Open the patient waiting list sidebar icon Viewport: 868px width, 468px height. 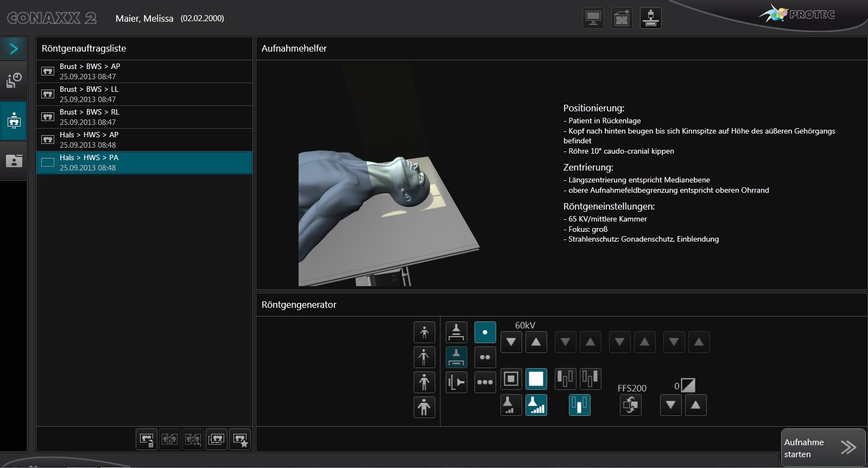[14, 80]
